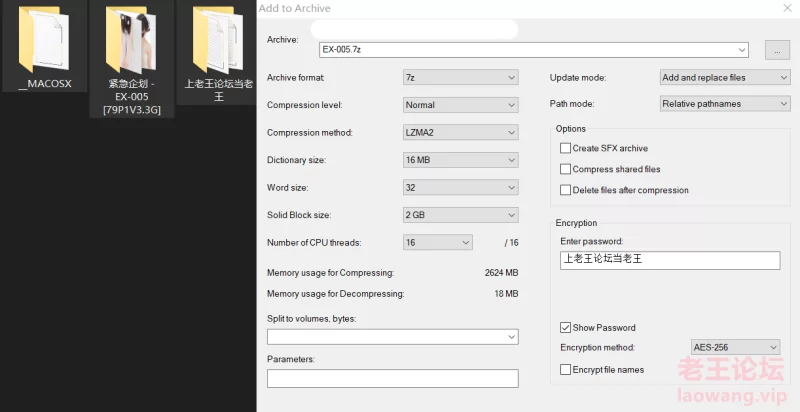Click the Enter password text field
Viewport: 800px width, 412px height.
pyautogui.click(x=669, y=260)
